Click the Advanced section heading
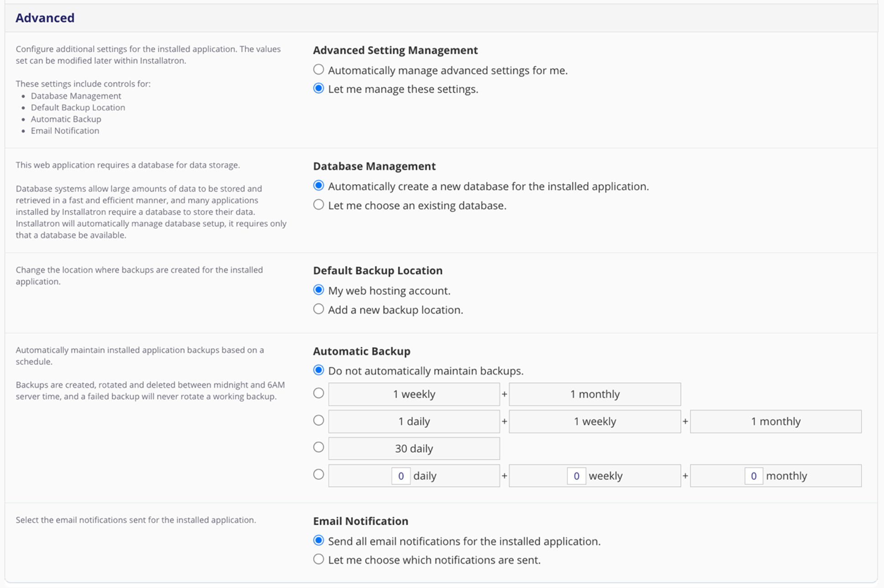Viewport: 884px width, 588px height. point(45,18)
